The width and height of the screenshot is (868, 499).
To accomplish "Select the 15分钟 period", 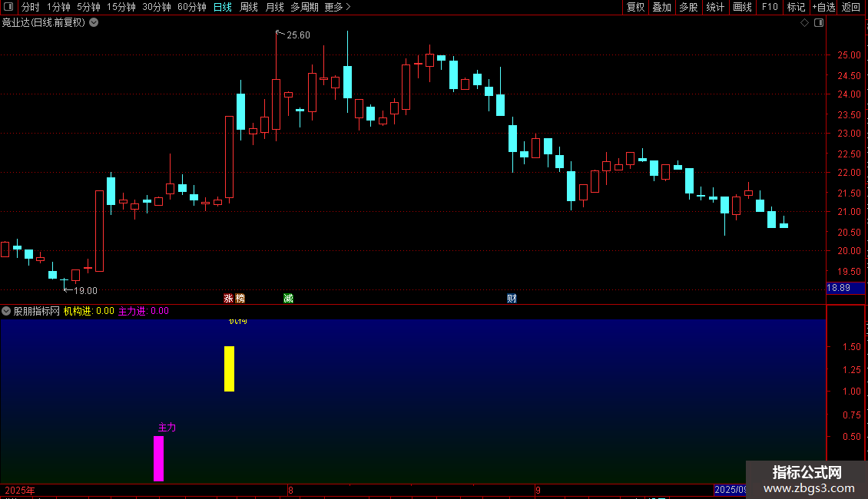I will [x=121, y=7].
